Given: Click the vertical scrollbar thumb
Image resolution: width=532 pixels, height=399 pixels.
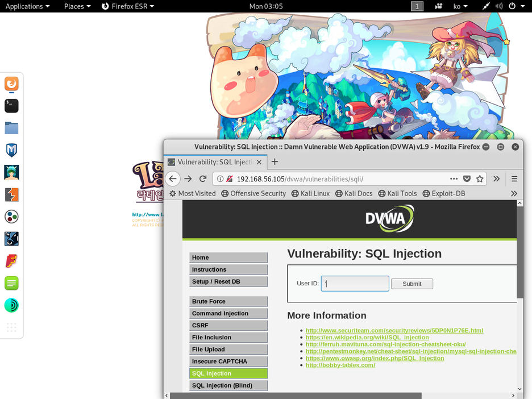Looking at the screenshot, I should [520, 252].
